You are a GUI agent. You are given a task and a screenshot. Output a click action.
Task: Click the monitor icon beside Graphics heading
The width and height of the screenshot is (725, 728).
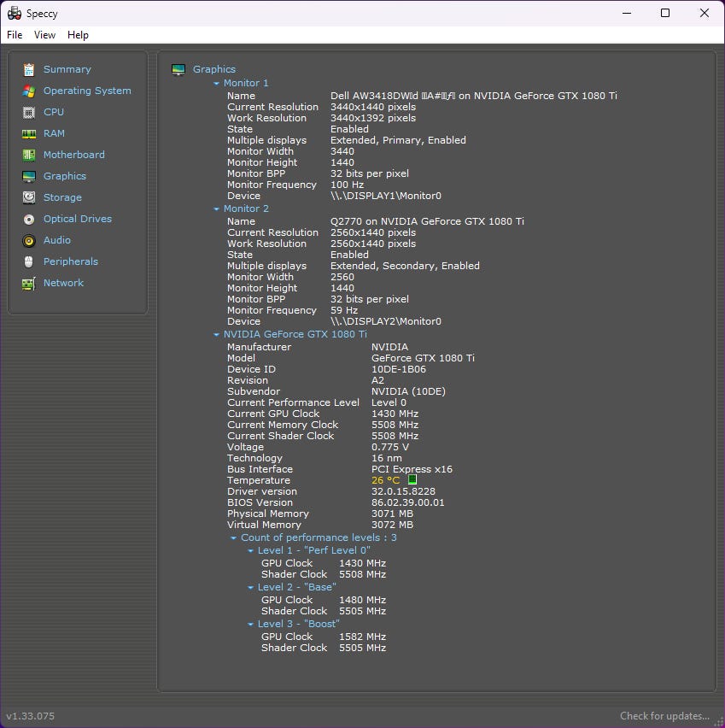click(178, 70)
